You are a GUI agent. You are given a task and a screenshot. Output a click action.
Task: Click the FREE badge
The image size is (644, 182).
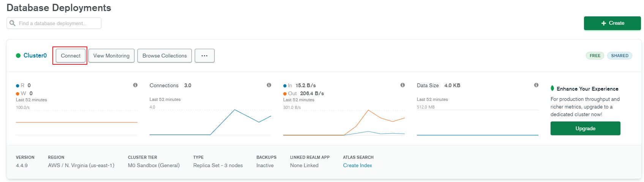[x=595, y=56]
